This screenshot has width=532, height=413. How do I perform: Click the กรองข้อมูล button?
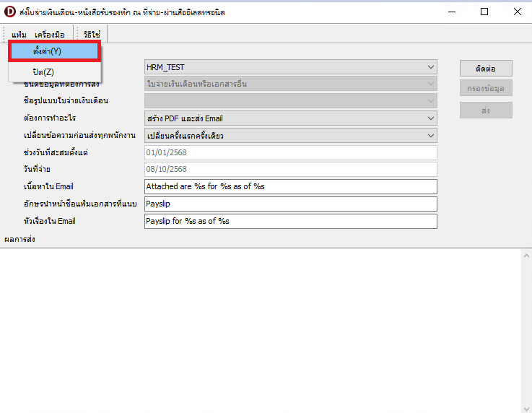click(x=486, y=89)
